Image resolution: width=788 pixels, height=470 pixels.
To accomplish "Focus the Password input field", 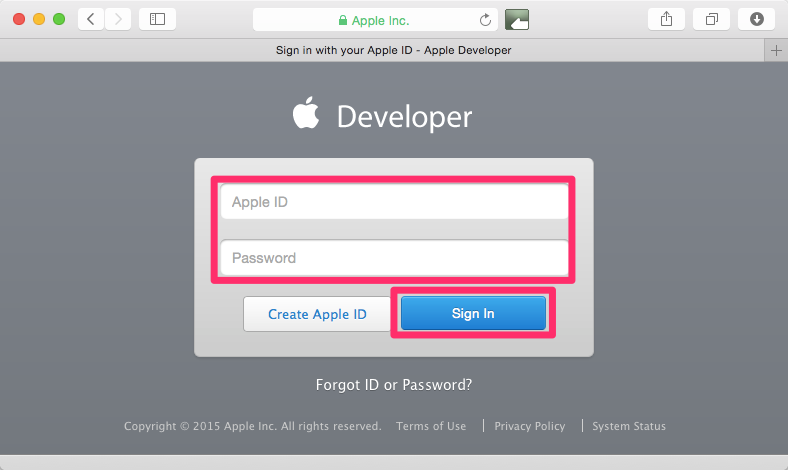I will (x=395, y=257).
